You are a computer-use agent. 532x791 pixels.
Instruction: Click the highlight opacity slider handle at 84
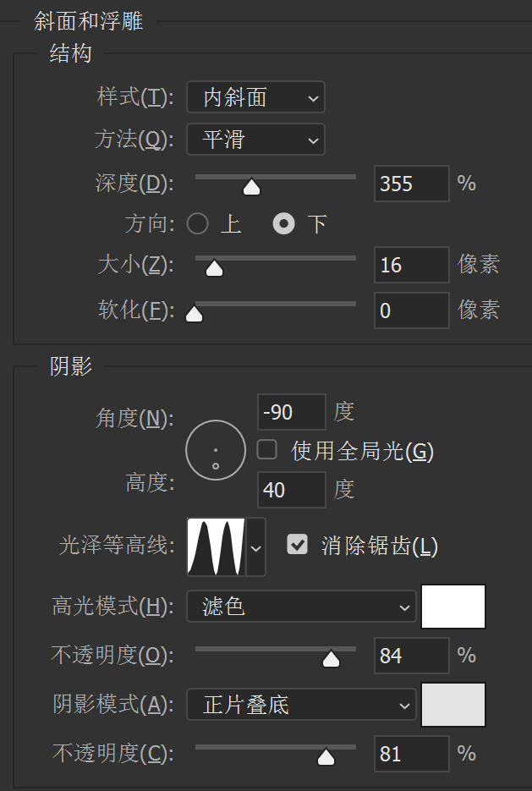(x=331, y=659)
